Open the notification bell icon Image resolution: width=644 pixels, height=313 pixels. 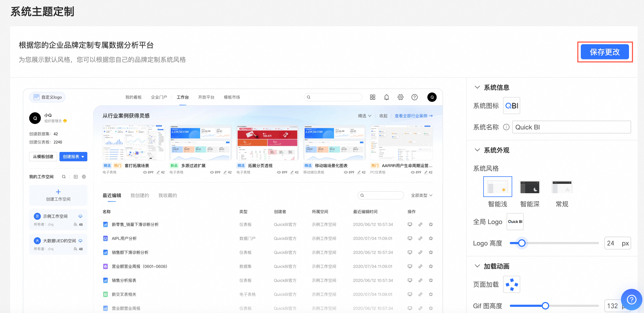click(386, 97)
